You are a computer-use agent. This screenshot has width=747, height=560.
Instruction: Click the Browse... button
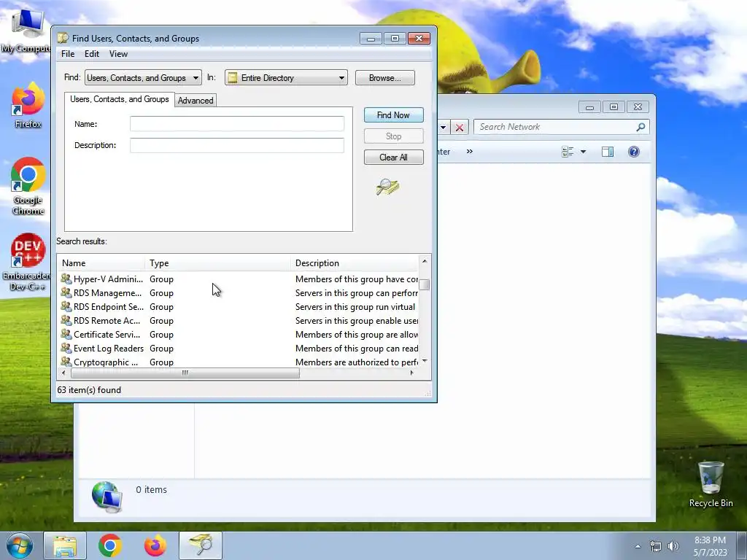pos(385,77)
